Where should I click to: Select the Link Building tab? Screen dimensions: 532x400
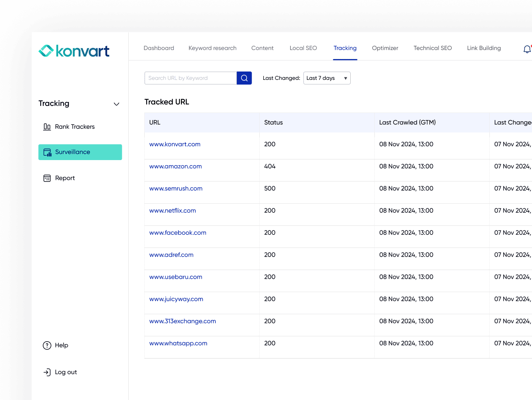coord(484,48)
